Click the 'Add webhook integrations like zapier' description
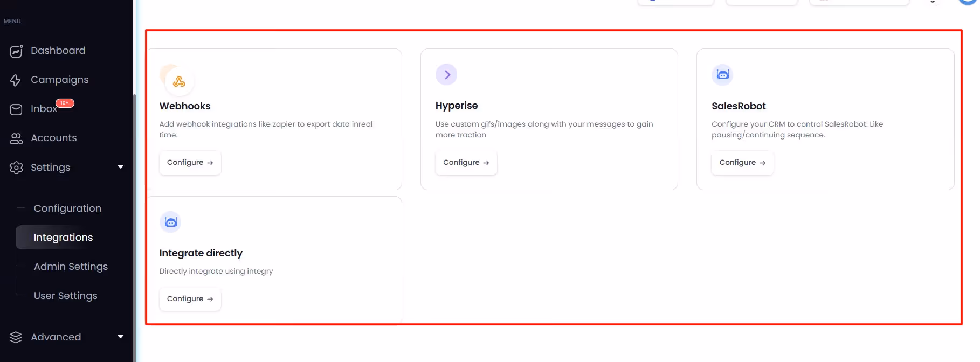 (266, 129)
